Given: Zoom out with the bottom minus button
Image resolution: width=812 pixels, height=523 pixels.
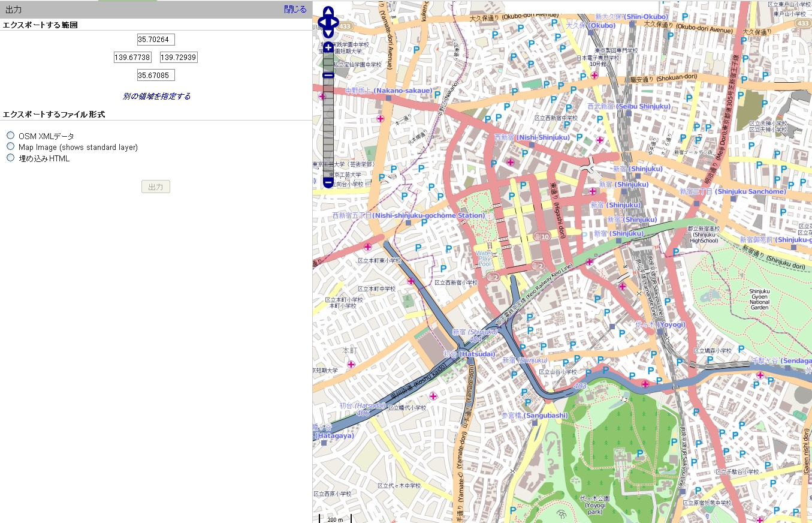Looking at the screenshot, I should click(x=328, y=182).
